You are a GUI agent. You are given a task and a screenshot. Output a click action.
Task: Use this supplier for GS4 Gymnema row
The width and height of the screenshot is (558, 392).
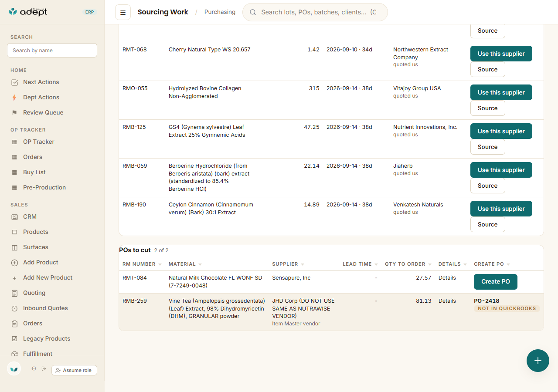(501, 131)
